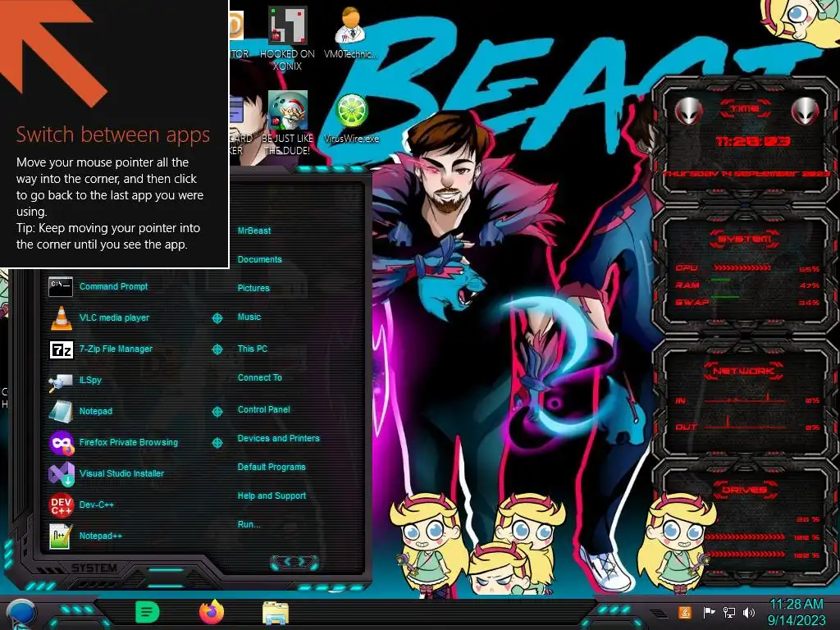Open Action Center flag in the tray
Image resolution: width=840 pixels, height=630 pixels.
pos(709,612)
